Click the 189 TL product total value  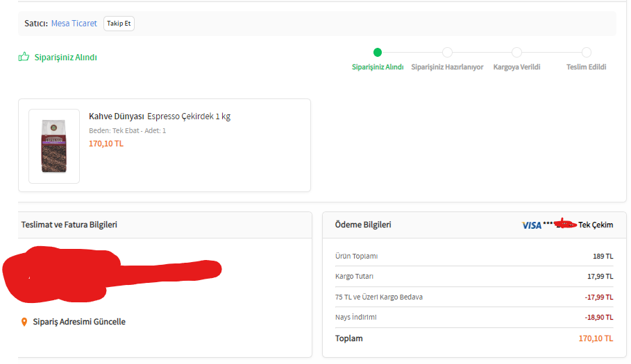coord(603,256)
